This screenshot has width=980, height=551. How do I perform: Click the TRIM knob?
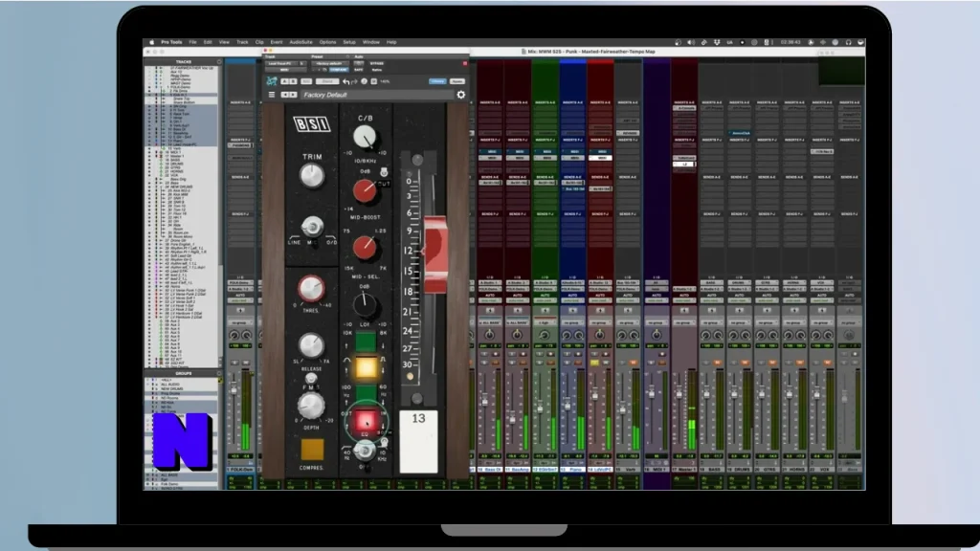[312, 176]
